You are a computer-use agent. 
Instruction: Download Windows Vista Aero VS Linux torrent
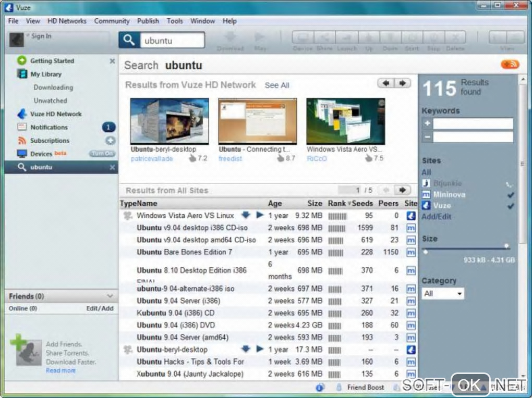[x=246, y=215]
